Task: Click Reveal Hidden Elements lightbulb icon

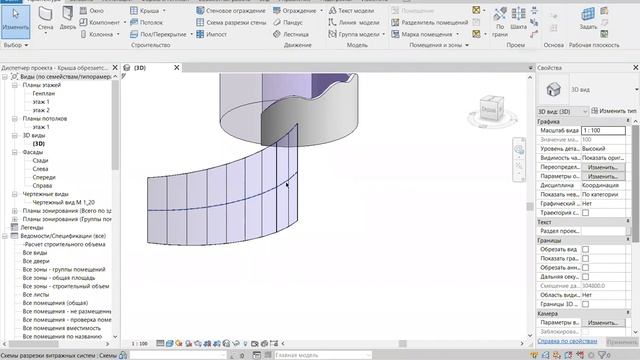Action: 245,344
